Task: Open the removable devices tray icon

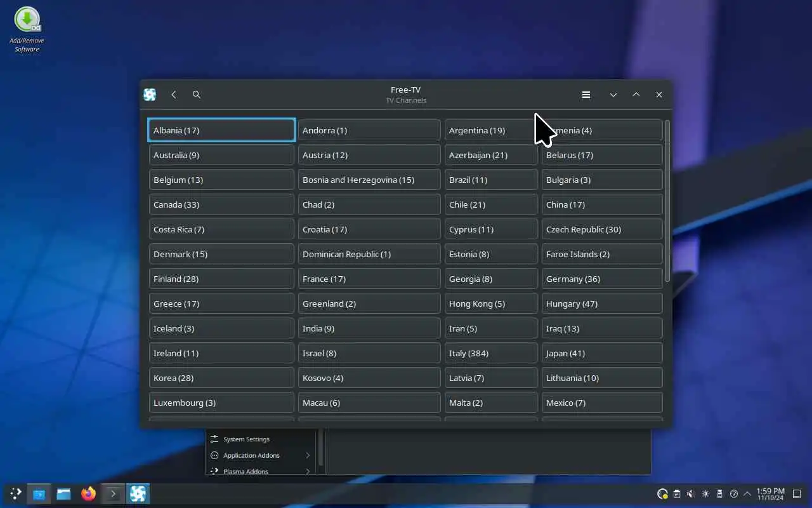Action: pyautogui.click(x=719, y=493)
